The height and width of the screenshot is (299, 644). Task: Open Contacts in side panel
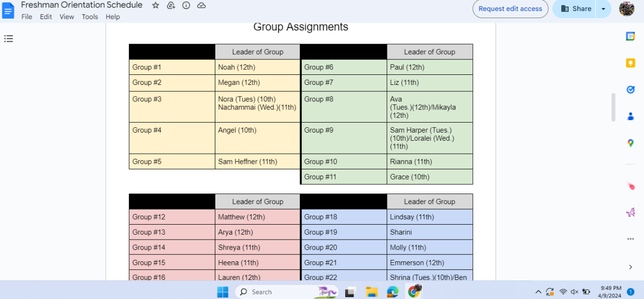coord(630,116)
